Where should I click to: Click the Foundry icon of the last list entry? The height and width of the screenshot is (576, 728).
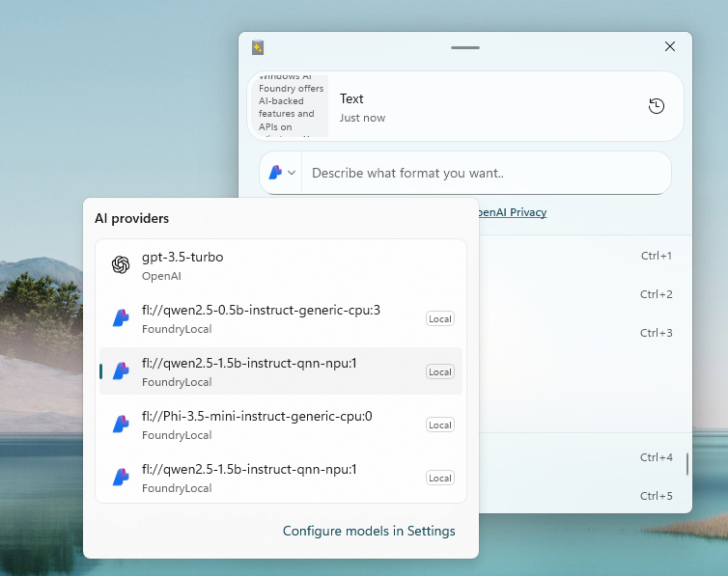121,478
